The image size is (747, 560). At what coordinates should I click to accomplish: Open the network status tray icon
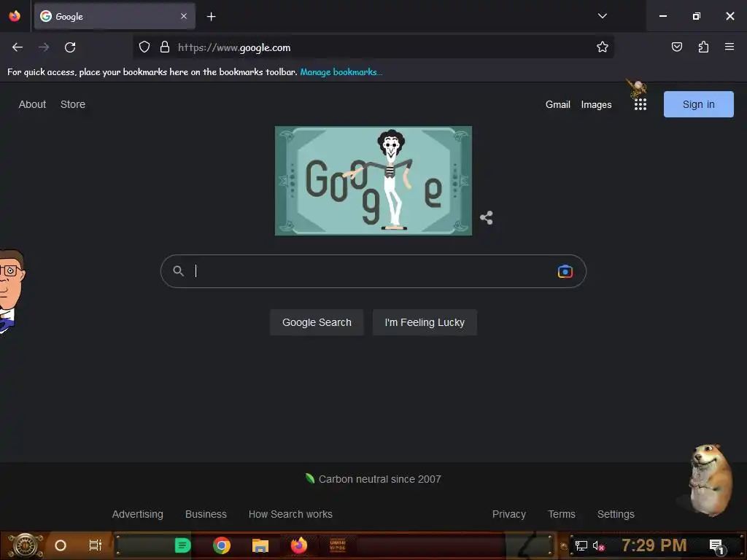point(581,545)
